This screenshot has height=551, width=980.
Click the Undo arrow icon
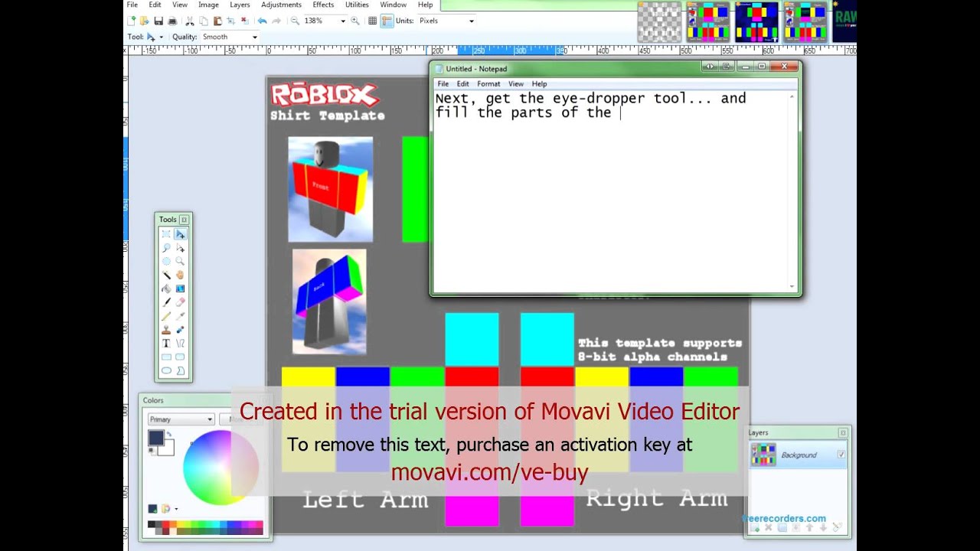[x=263, y=21]
